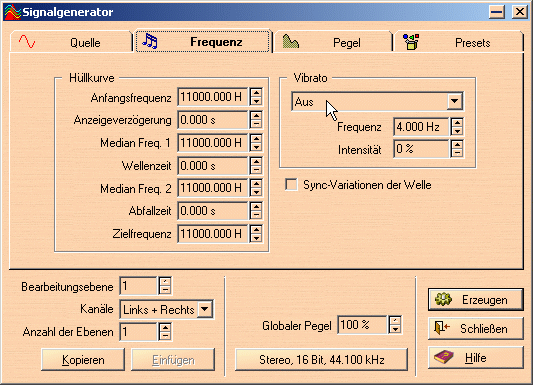This screenshot has height=385, width=533.
Task: Decrease Anzeigeverzögerung with down arrow
Action: (x=256, y=124)
